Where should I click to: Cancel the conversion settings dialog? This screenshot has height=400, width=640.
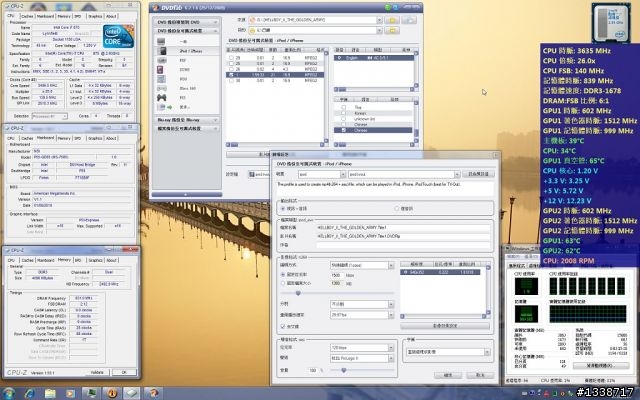(x=480, y=375)
